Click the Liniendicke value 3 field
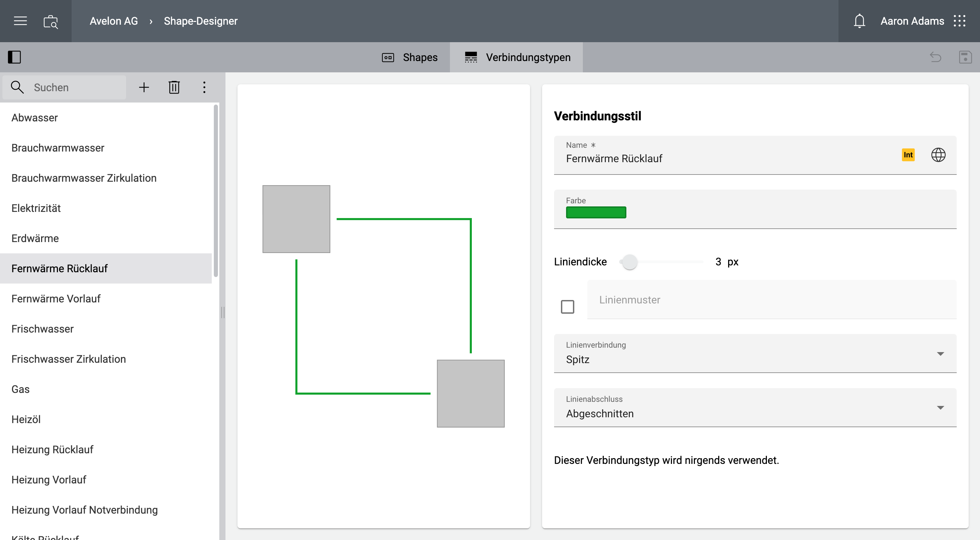This screenshot has width=980, height=540. 718,262
